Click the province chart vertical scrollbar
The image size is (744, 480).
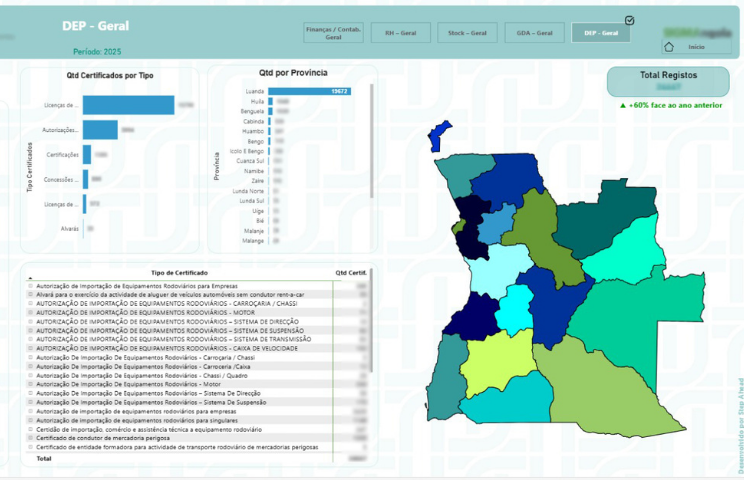372,140
